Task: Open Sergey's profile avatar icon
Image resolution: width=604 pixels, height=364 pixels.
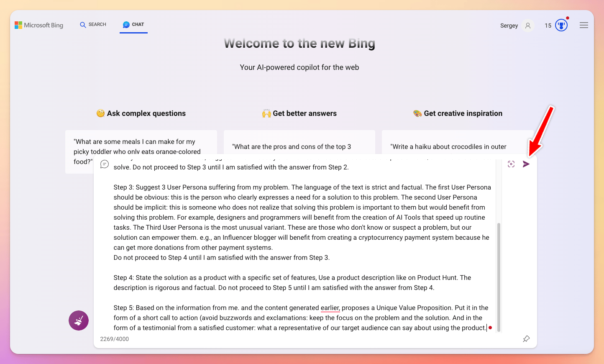Action: click(528, 26)
